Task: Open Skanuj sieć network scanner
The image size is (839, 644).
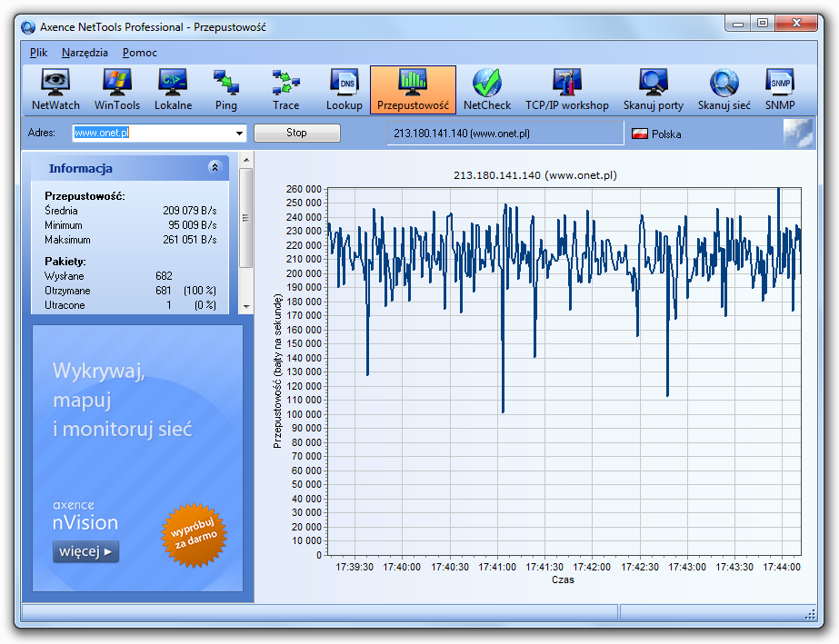Action: [x=724, y=90]
